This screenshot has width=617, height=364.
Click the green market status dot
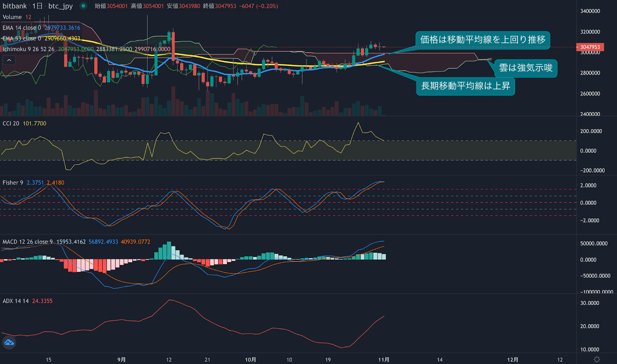coord(83,6)
